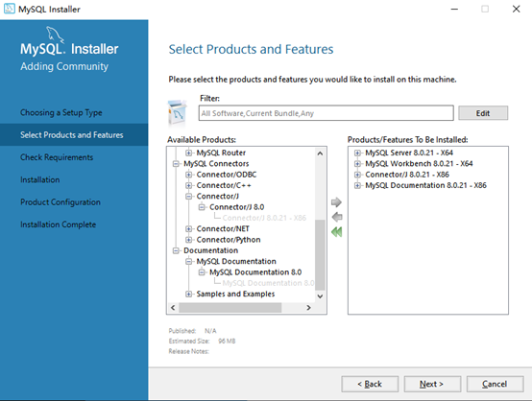532x401 pixels.
Task: Open the Installation step
Action: pos(39,179)
